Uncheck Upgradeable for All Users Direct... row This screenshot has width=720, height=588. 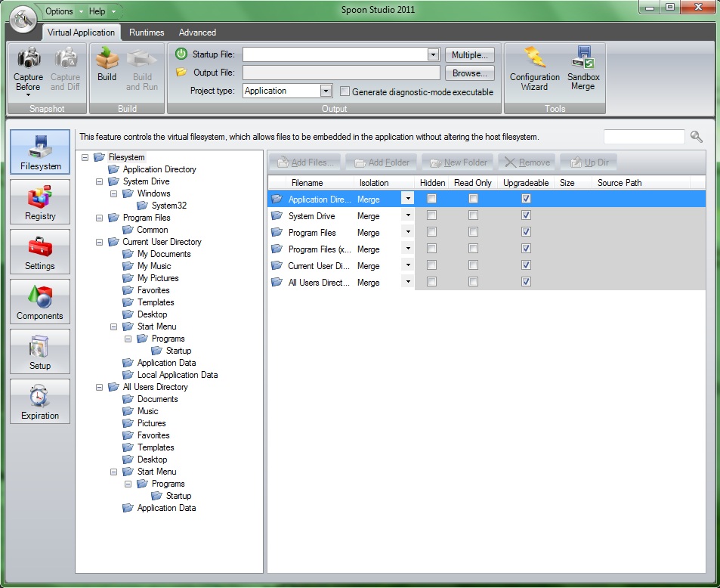[527, 282]
